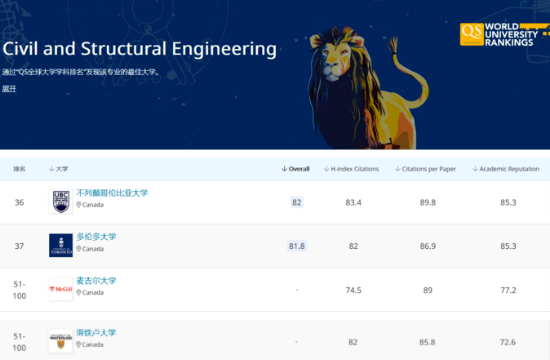Viewport: 550px width, 360px height.
Task: Click the QS World University Rankings logo
Action: coord(504,34)
